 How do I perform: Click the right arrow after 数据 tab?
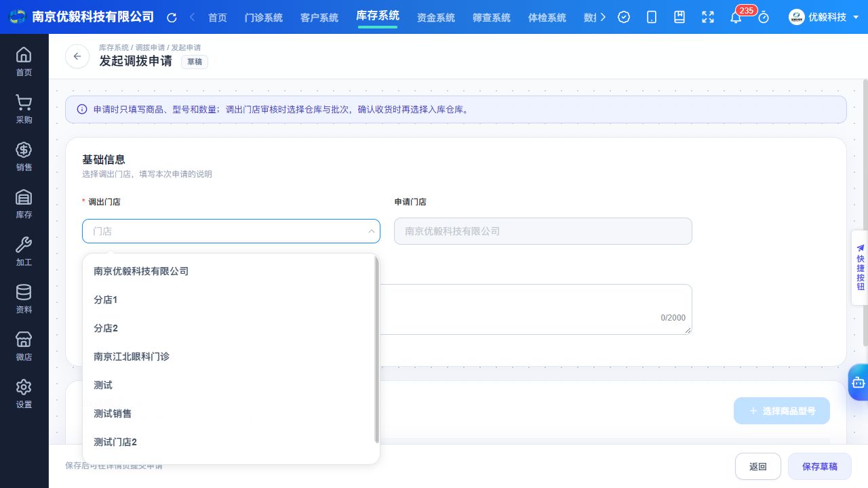[x=604, y=17]
